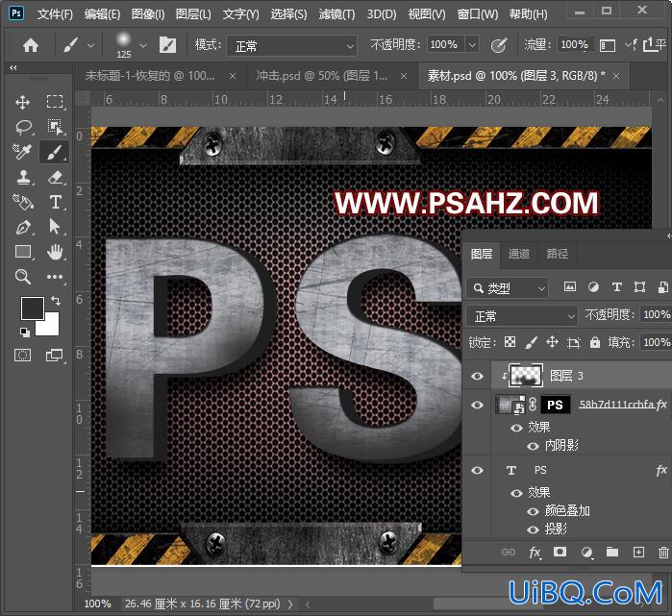Open status bar info arrow
Viewport: 672px width, 616px height.
tap(290, 604)
